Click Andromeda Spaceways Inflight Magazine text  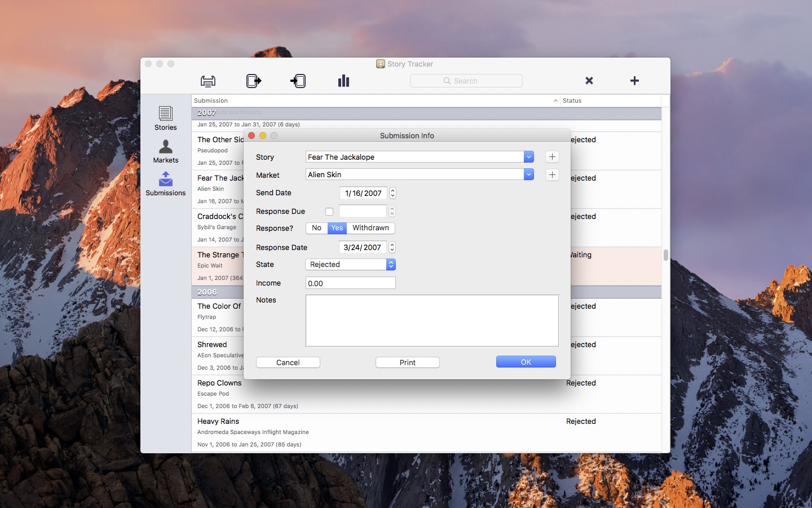pyautogui.click(x=253, y=432)
